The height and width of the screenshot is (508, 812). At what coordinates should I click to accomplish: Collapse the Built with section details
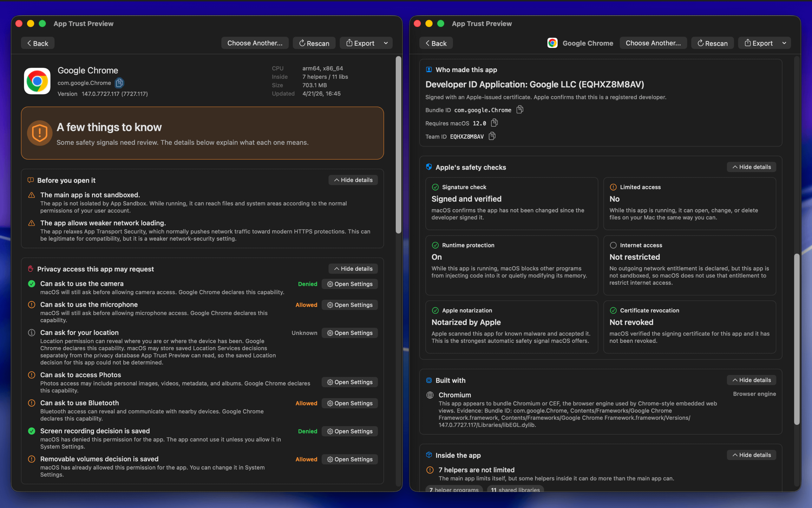751,380
